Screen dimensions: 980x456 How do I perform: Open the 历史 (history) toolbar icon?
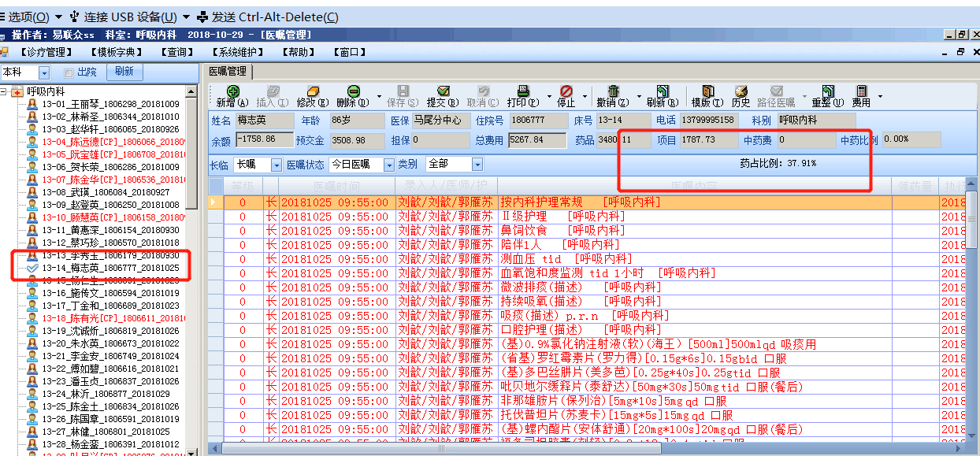pos(741,91)
